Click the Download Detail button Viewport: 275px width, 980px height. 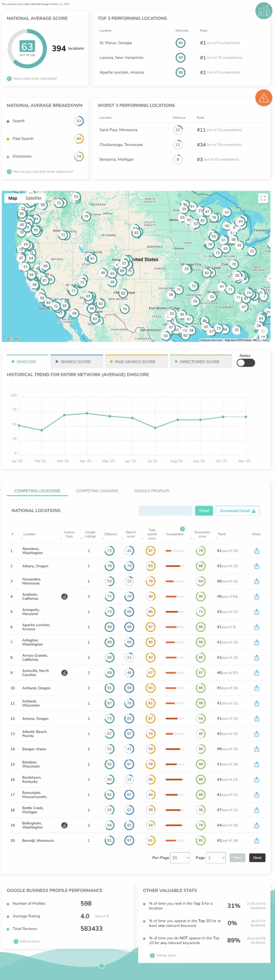click(237, 511)
